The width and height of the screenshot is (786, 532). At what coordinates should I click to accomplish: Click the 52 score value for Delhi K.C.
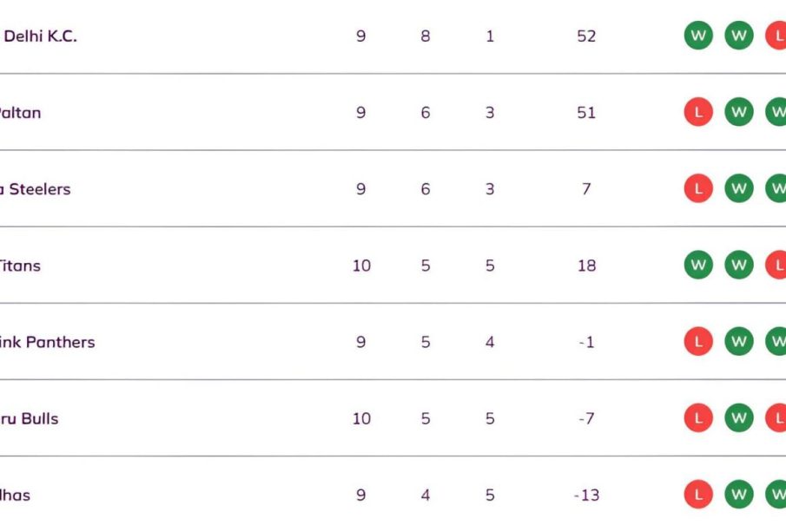[x=586, y=36]
